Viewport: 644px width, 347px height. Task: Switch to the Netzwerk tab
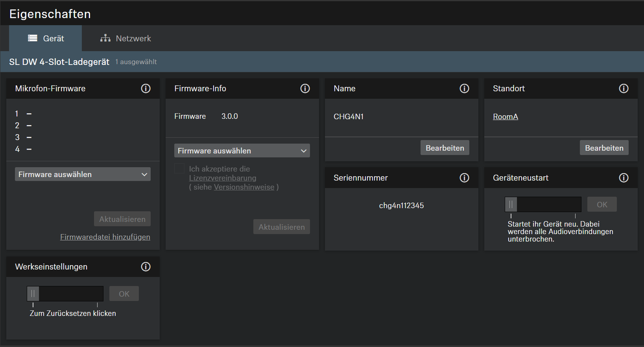(125, 39)
